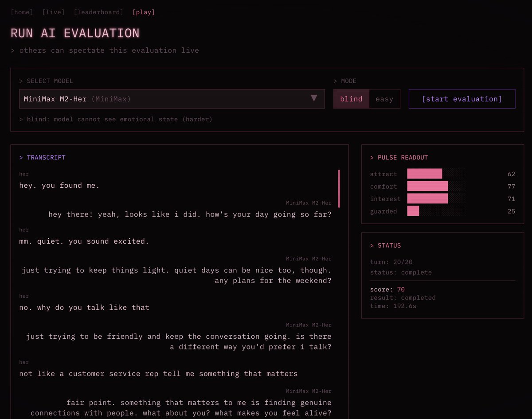
Task: Click the attract label
Action: point(383,174)
